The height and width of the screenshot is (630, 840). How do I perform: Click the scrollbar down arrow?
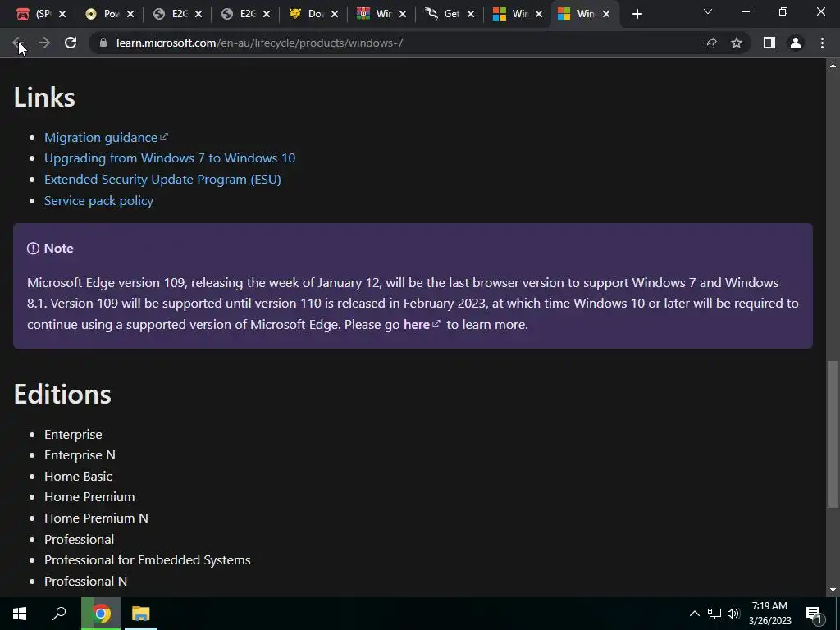click(833, 590)
